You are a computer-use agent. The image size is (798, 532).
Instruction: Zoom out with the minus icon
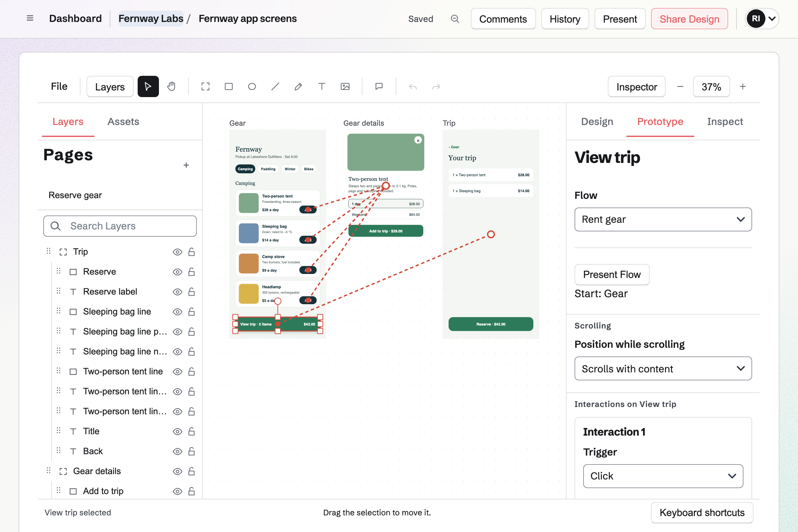tap(680, 86)
